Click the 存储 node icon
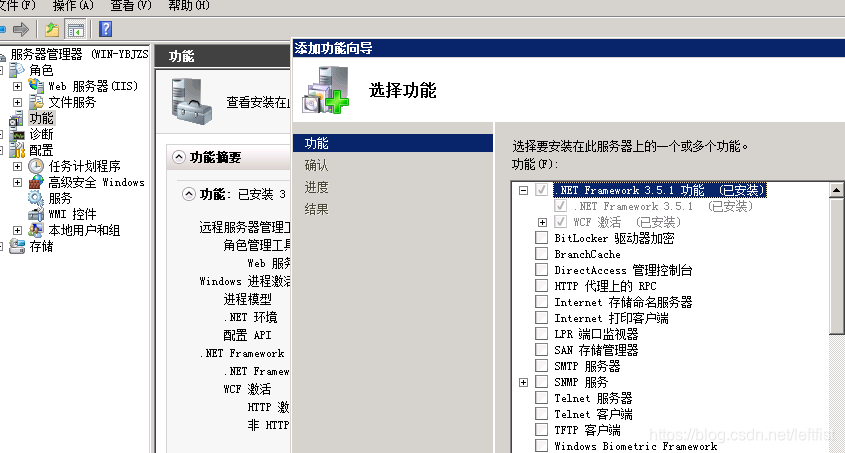 point(17,246)
